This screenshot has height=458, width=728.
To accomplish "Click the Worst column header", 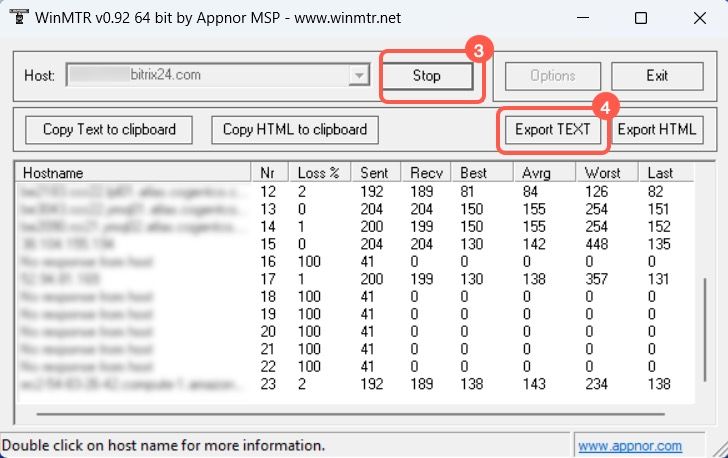I will click(607, 173).
